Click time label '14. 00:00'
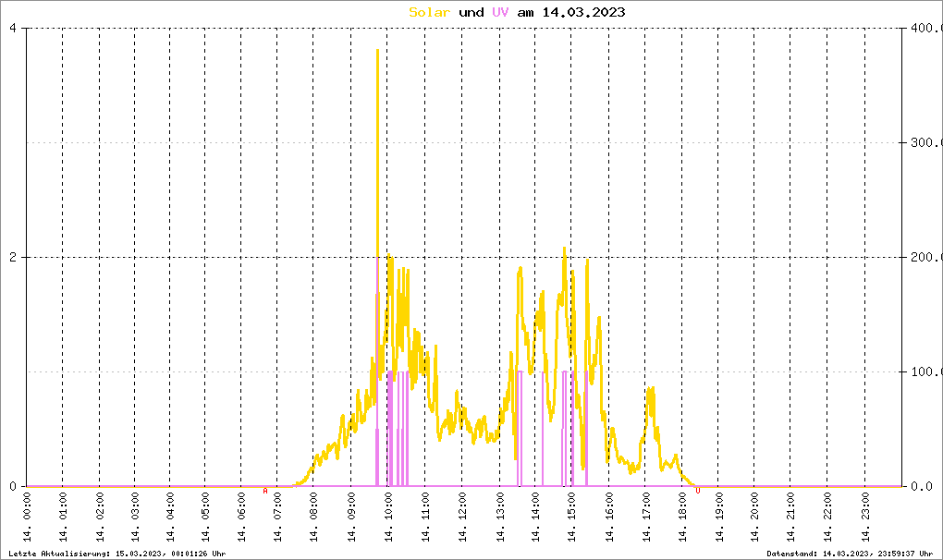 27,517
